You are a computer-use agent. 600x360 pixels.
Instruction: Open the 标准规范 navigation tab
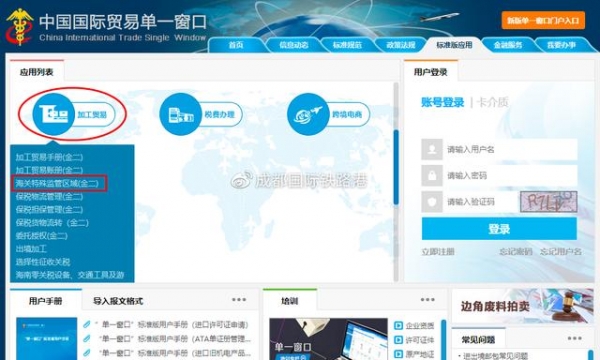click(x=347, y=45)
